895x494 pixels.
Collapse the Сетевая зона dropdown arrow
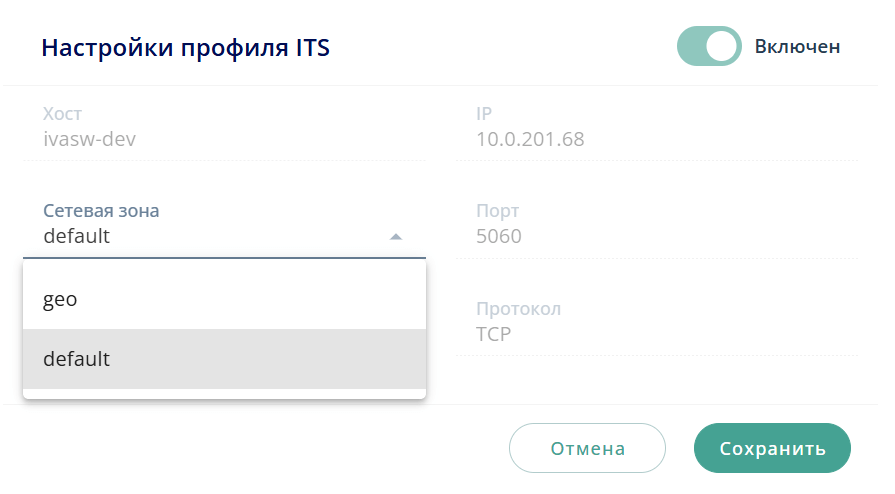tap(396, 237)
